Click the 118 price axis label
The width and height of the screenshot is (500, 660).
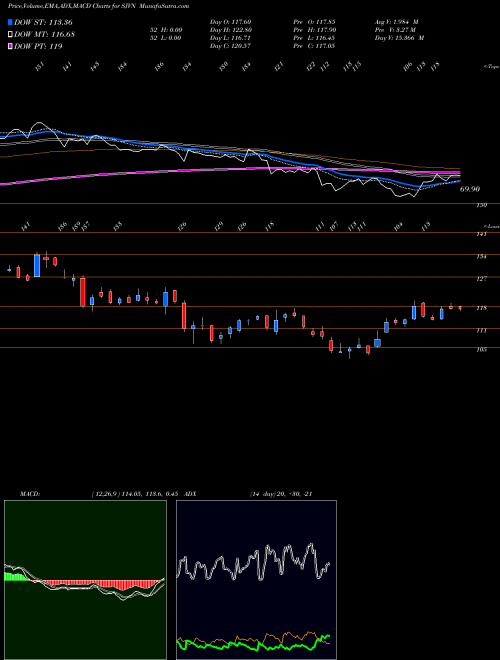[481, 308]
